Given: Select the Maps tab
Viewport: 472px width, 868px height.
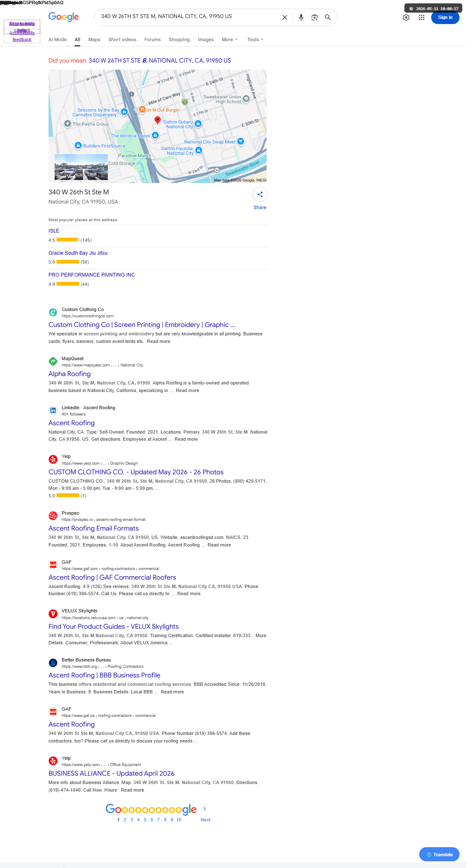Looking at the screenshot, I should [x=94, y=39].
